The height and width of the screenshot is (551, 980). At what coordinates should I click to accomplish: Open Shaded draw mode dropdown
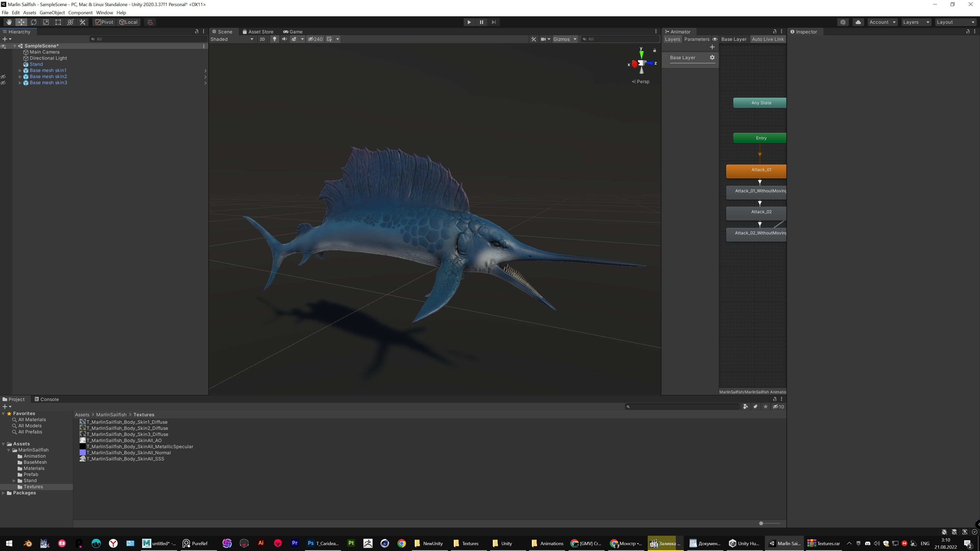(x=232, y=39)
